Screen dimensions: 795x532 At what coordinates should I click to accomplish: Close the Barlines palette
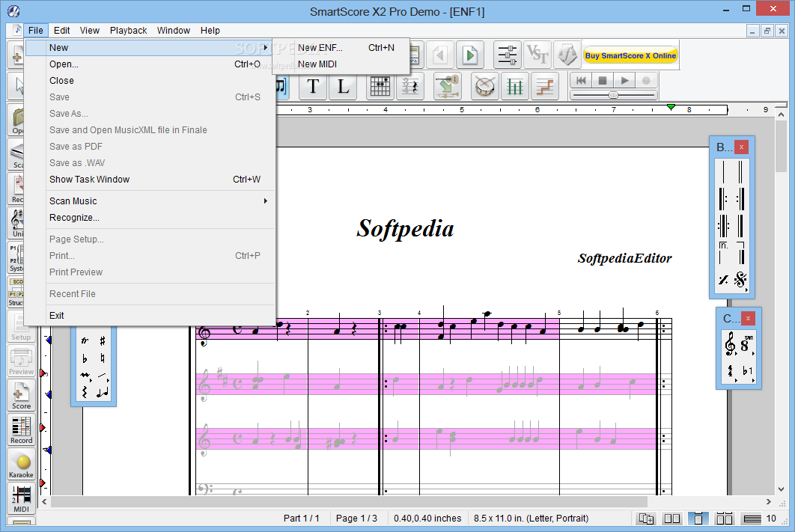[741, 147]
